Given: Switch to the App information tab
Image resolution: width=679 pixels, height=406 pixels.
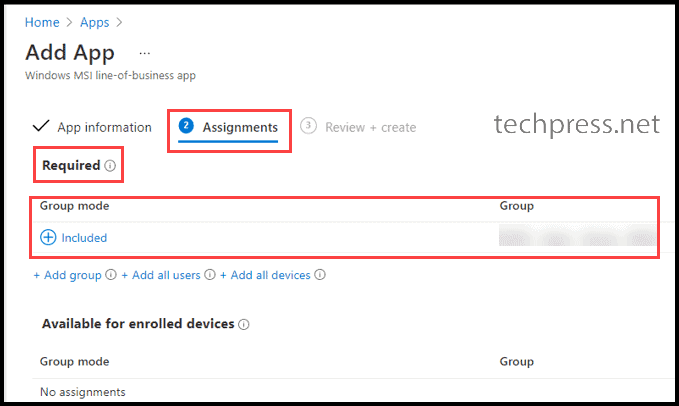Looking at the screenshot, I should (x=104, y=127).
